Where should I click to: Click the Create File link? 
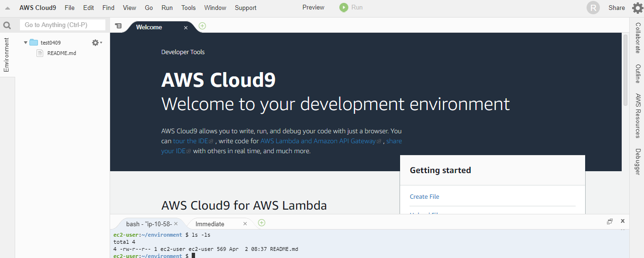pyautogui.click(x=424, y=196)
